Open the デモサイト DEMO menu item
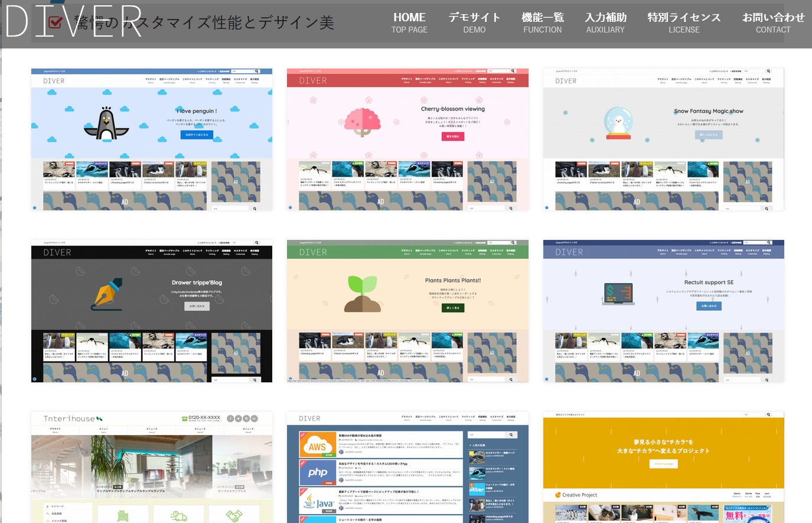 [x=474, y=22]
